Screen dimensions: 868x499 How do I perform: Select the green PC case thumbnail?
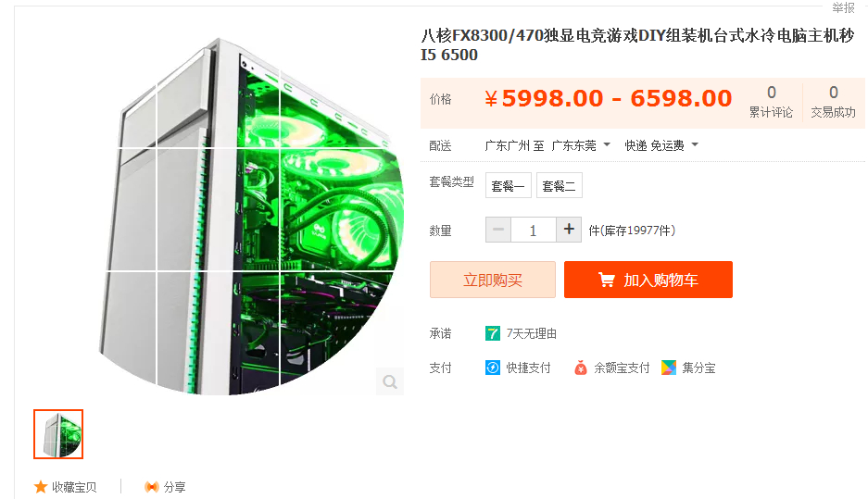[58, 434]
